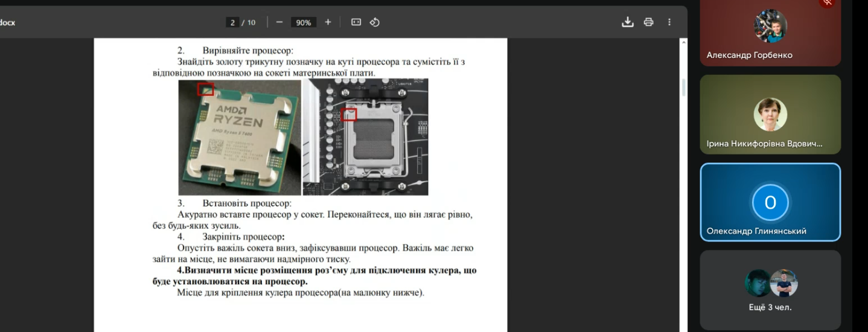Zoom in with the plus button
Screen dimensions: 868x332
328,22
